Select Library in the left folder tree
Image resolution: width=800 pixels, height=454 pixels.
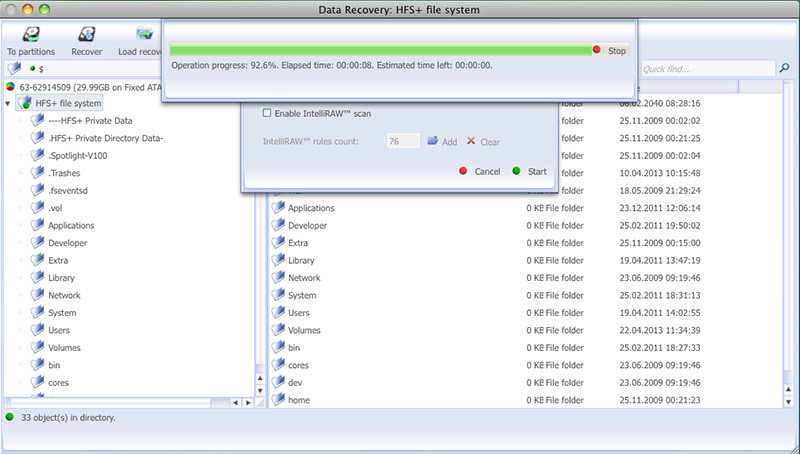(61, 278)
